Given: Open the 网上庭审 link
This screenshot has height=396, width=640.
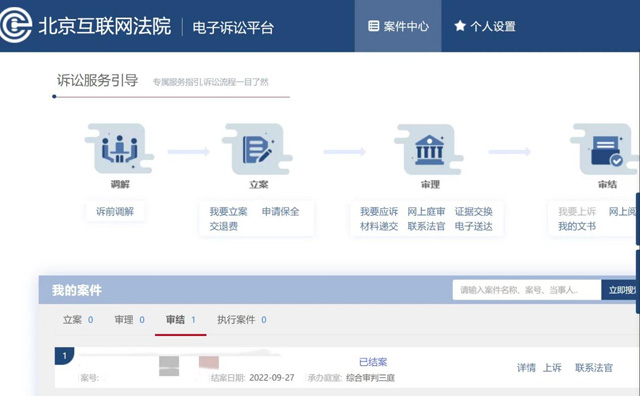Looking at the screenshot, I should pos(426,211).
